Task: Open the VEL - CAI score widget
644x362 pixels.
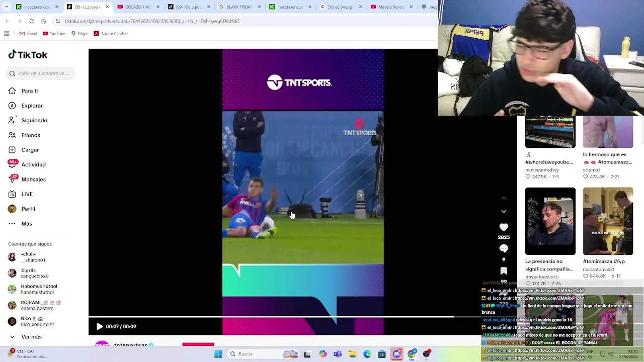Action: click(28, 354)
